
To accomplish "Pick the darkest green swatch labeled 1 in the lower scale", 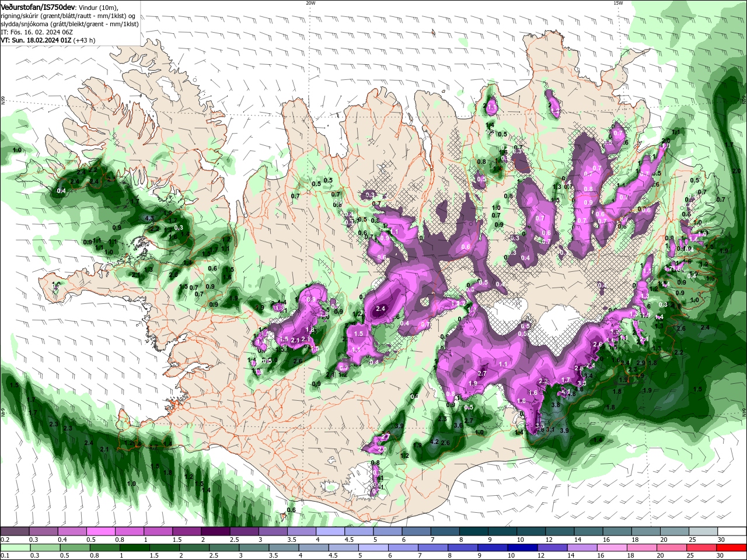I will pos(134,548).
